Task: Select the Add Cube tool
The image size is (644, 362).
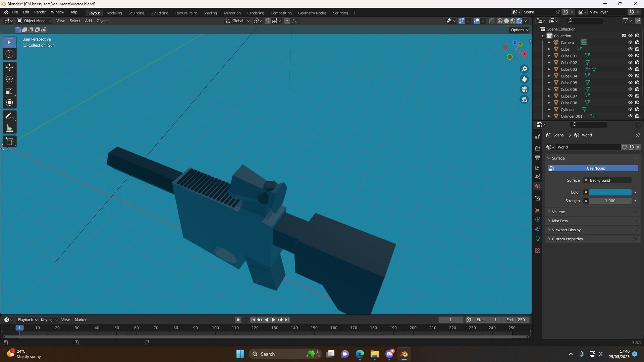Action: pyautogui.click(x=9, y=141)
